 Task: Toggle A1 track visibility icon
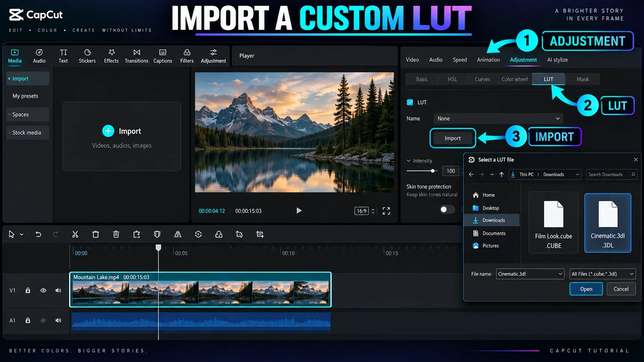(43, 320)
